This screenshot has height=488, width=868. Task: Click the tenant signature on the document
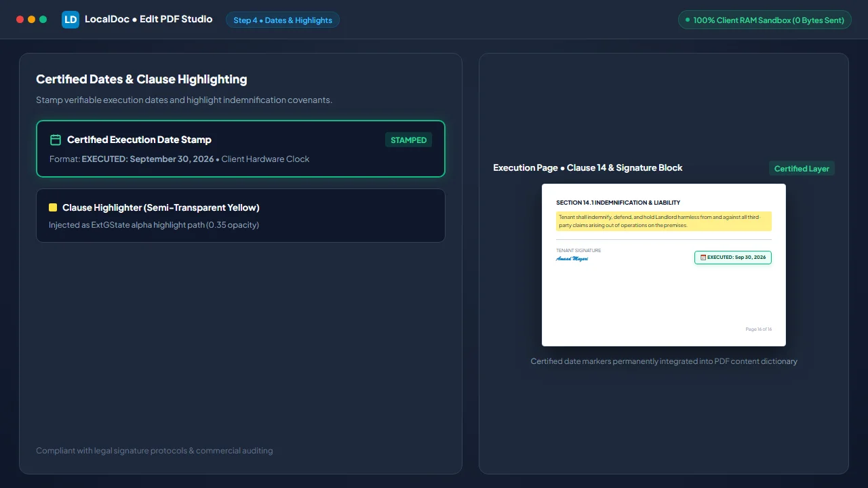click(572, 259)
